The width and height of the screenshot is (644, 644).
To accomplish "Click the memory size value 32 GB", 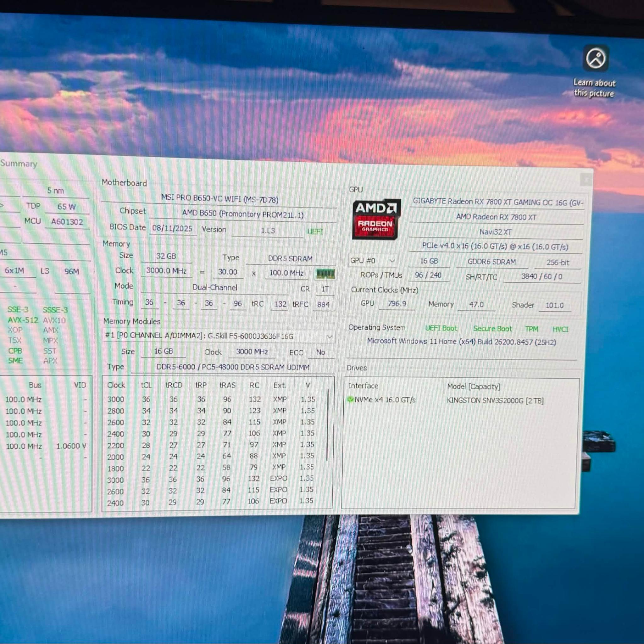I will pyautogui.click(x=166, y=256).
